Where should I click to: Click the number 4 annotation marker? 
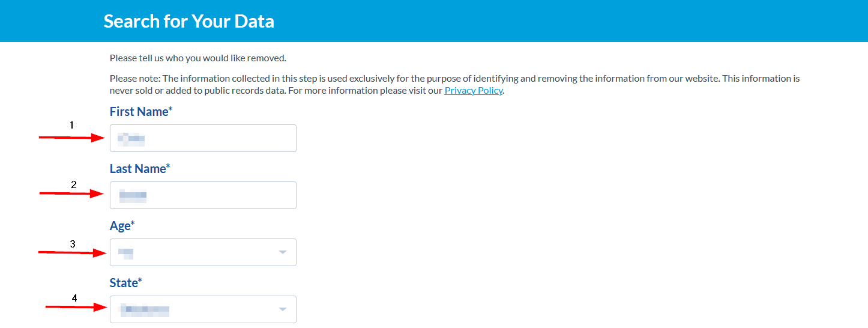[x=74, y=298]
